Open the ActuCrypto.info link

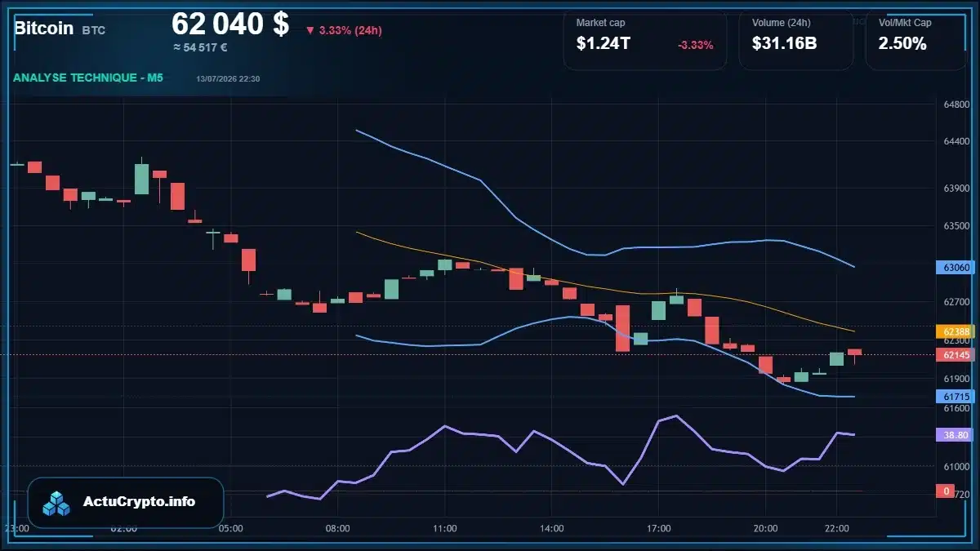(140, 502)
